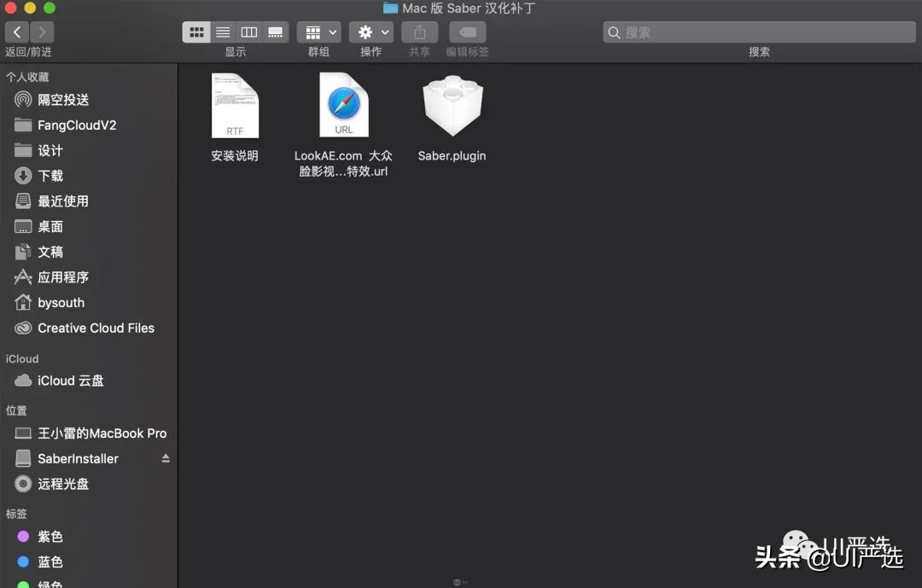Switch to list view in the toolbar
The width and height of the screenshot is (922, 588).
click(x=222, y=32)
